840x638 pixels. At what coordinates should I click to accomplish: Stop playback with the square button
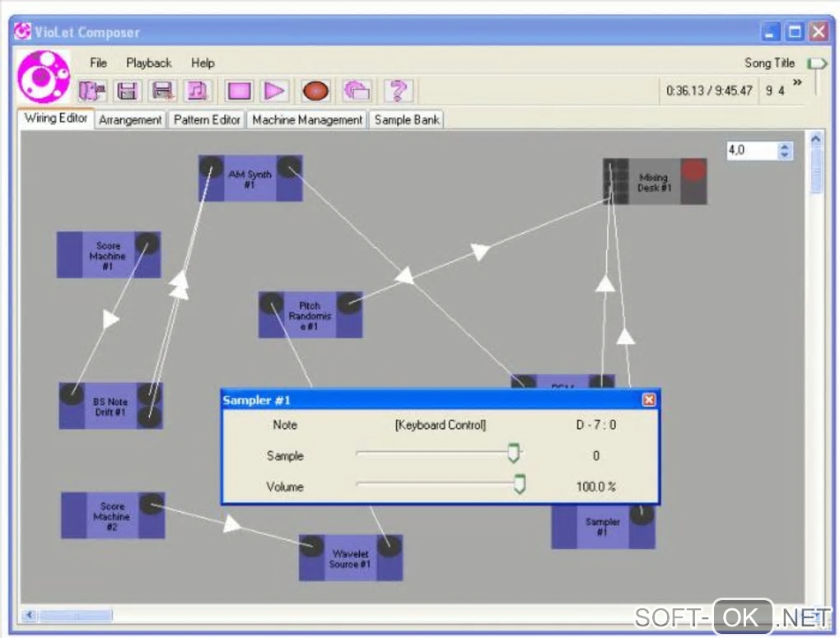(x=239, y=91)
